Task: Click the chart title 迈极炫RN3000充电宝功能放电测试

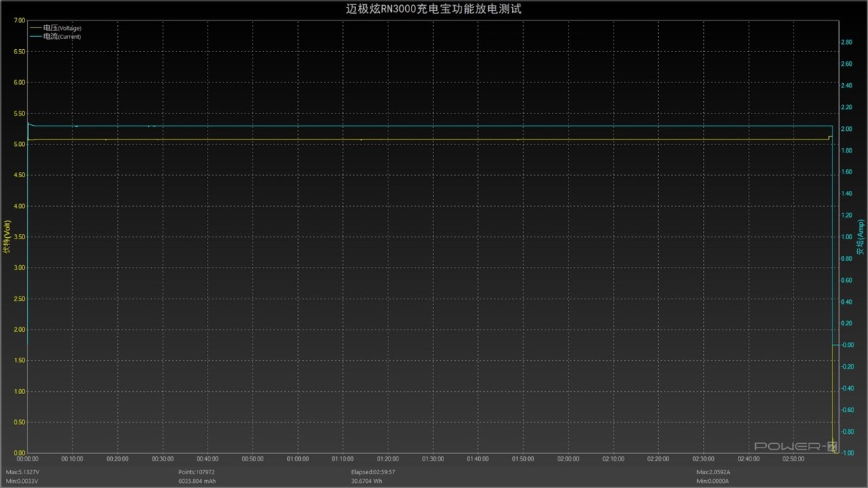Action: [434, 9]
